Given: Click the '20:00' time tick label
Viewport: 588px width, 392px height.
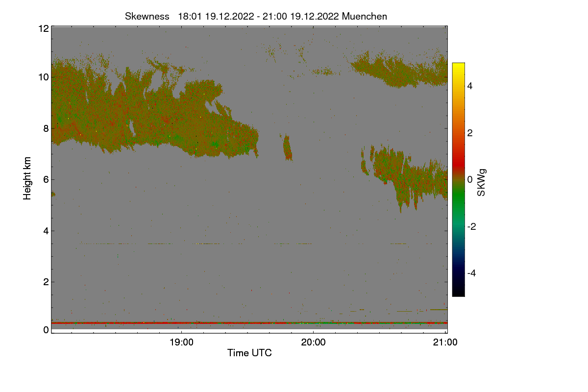Looking at the screenshot, I should (313, 343).
